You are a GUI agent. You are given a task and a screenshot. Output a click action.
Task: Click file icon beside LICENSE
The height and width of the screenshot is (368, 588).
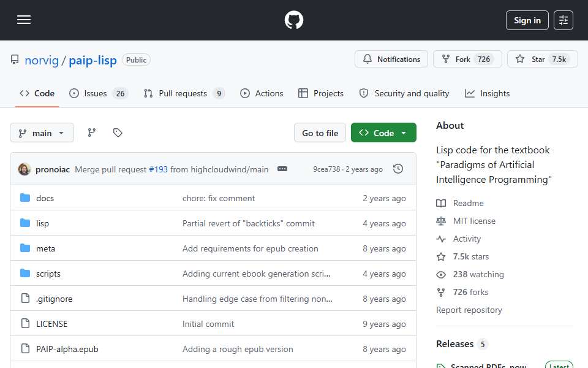(x=25, y=323)
